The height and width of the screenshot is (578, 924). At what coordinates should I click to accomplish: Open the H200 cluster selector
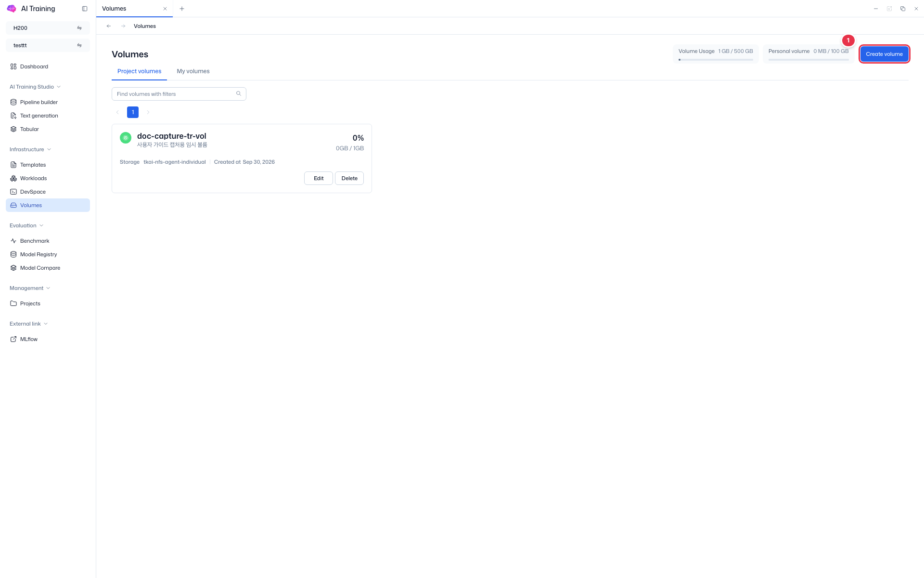pyautogui.click(x=48, y=28)
